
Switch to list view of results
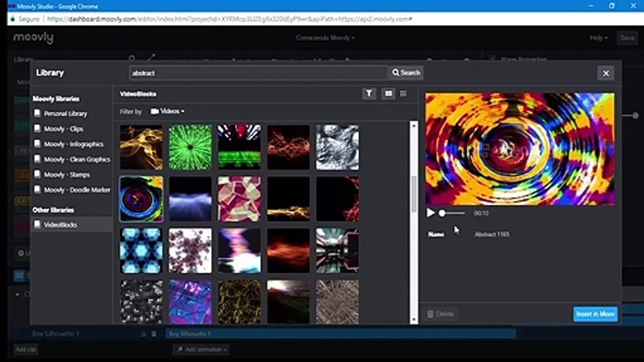click(403, 94)
